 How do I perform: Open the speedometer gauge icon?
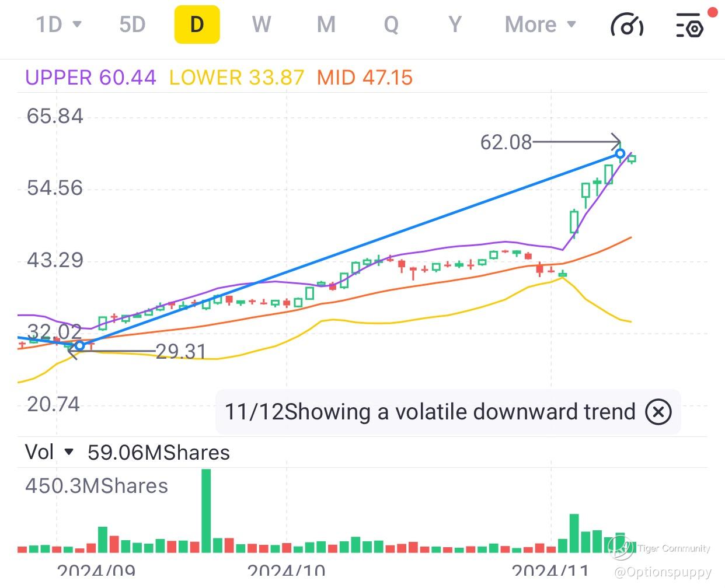coord(627,26)
